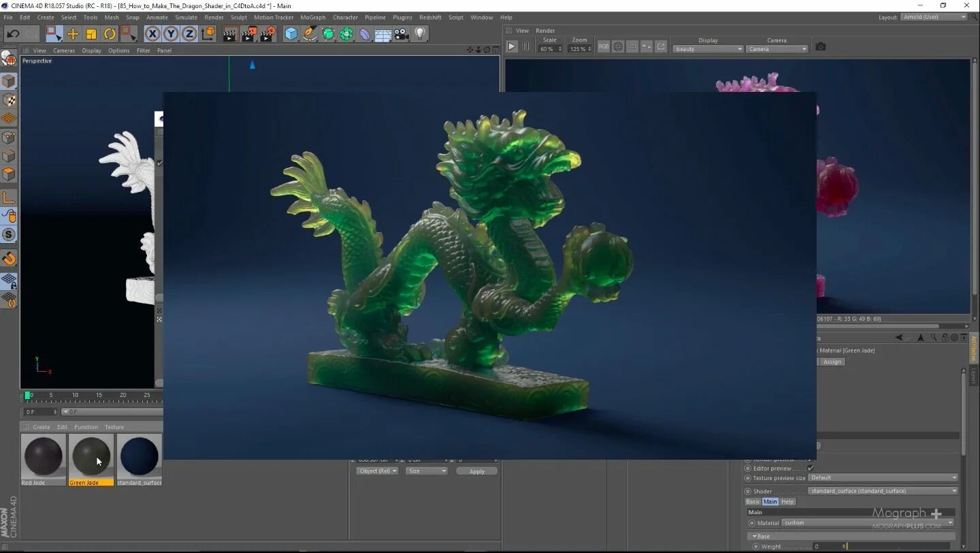Toggle the Editor preview checkbox
The width and height of the screenshot is (980, 553).
point(810,469)
